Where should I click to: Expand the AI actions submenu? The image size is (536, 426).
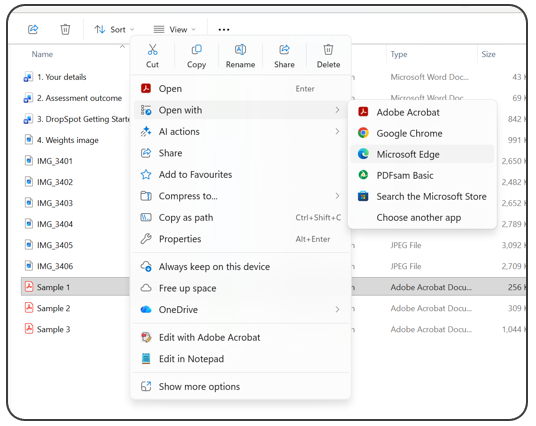(241, 132)
